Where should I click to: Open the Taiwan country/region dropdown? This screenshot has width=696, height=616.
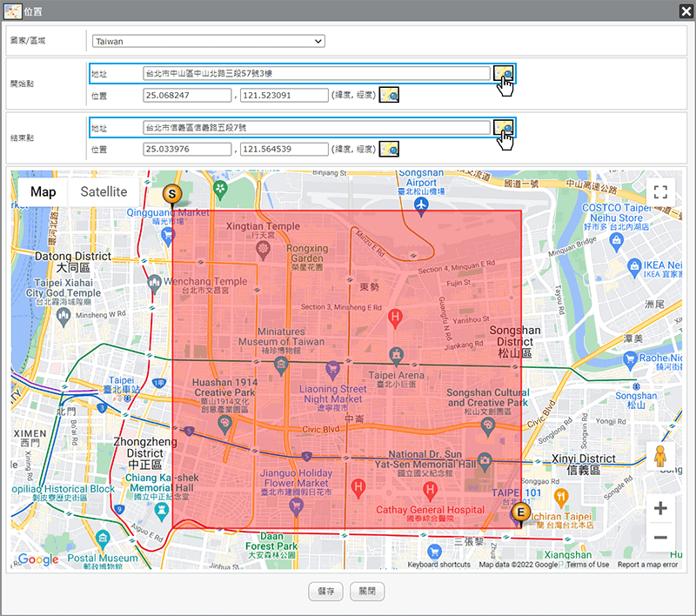209,41
